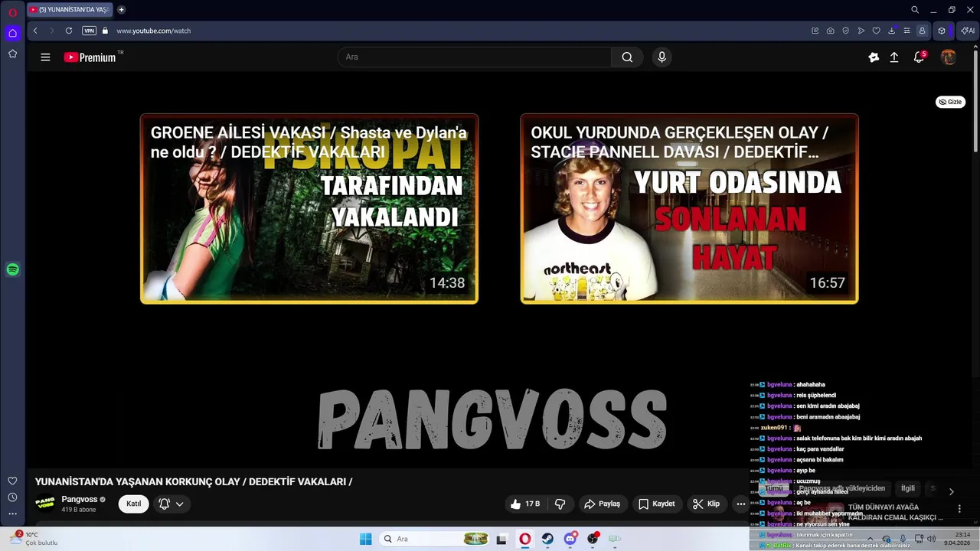The height and width of the screenshot is (551, 980).
Task: Open the GROENE AİLESİ VAKASI video card
Action: pyautogui.click(x=309, y=209)
